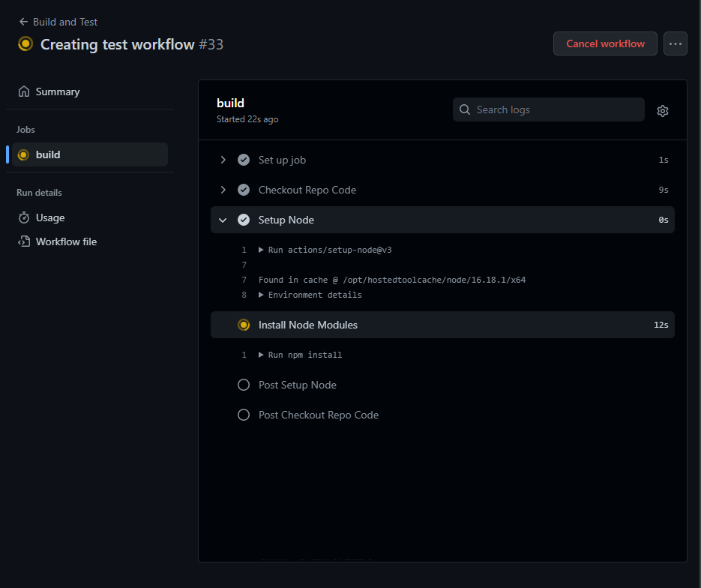
Task: Click the 12s duration of Install Node Modules
Action: pos(661,325)
